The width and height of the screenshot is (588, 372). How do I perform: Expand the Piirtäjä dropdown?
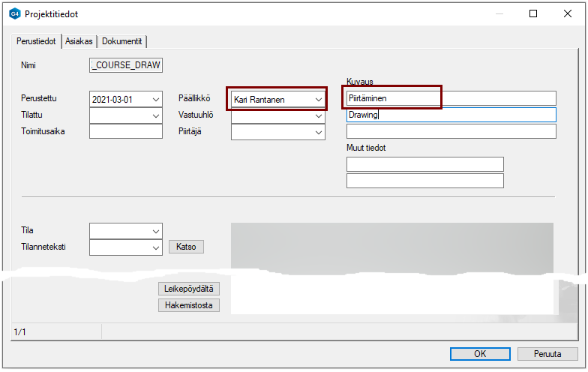[x=318, y=132]
